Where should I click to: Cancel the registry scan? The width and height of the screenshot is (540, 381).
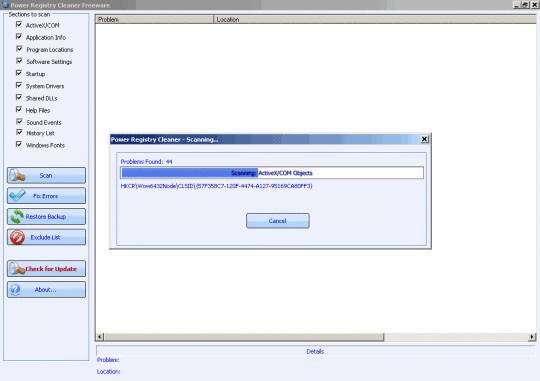click(x=278, y=220)
